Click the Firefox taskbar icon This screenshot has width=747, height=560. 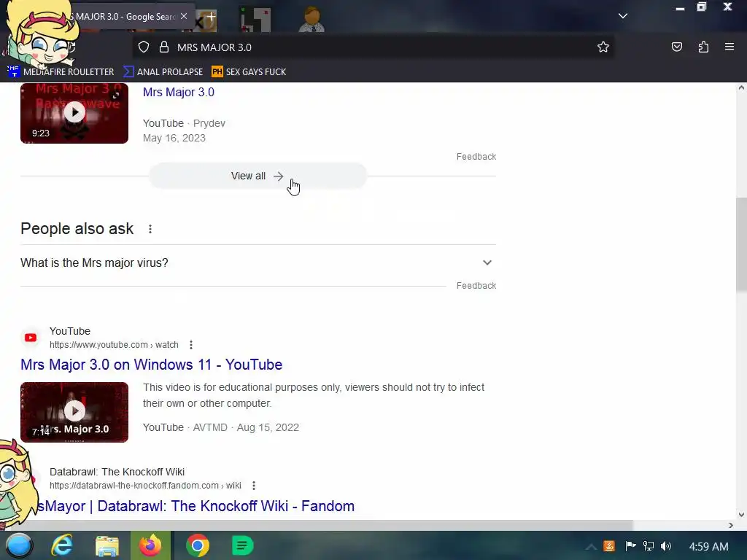(x=150, y=545)
